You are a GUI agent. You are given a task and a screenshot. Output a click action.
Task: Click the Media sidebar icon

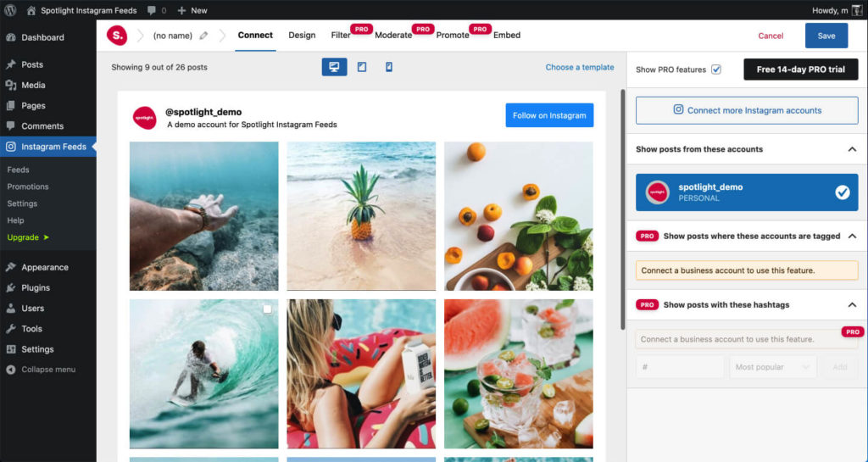[x=10, y=85]
